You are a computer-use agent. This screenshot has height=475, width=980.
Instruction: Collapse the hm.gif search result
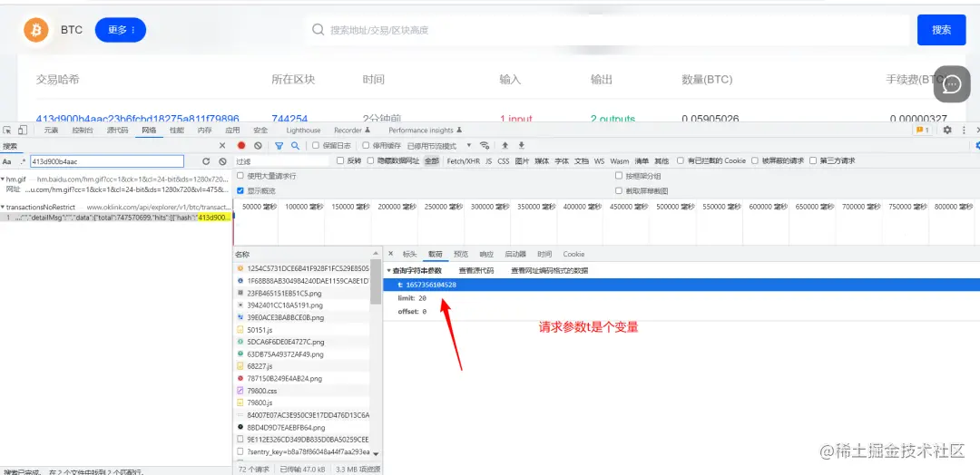pos(3,179)
